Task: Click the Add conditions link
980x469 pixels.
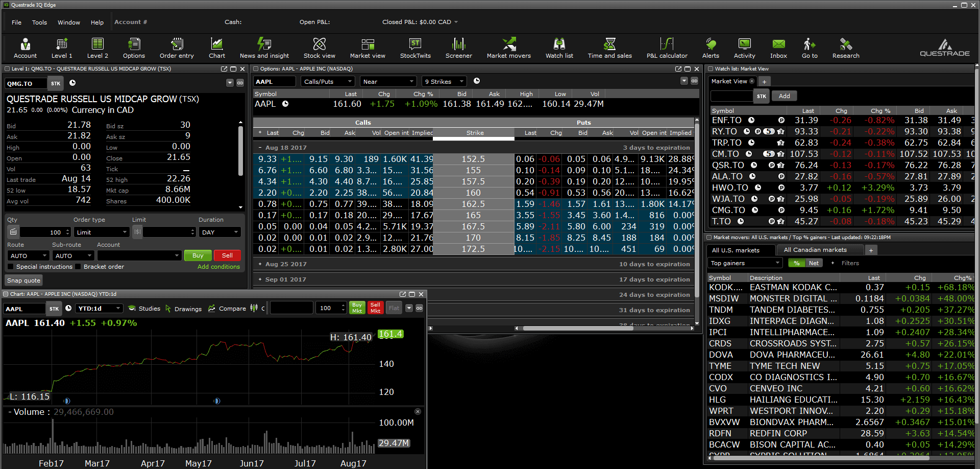Action: click(x=218, y=267)
